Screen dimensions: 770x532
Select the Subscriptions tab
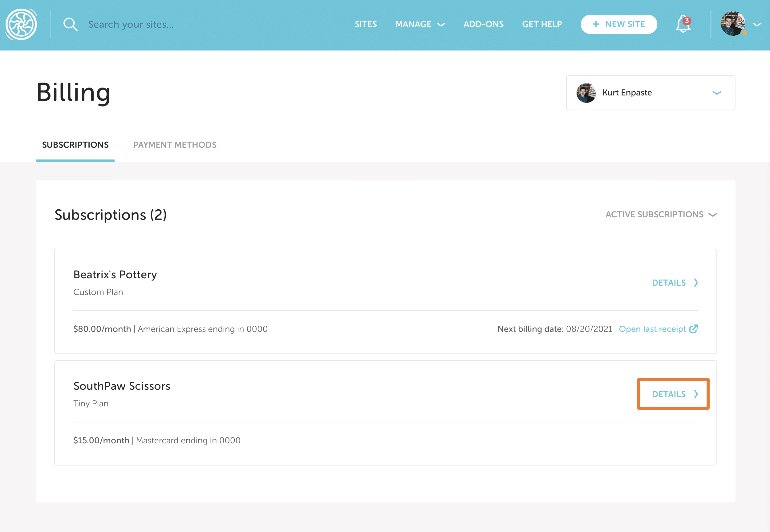75,145
